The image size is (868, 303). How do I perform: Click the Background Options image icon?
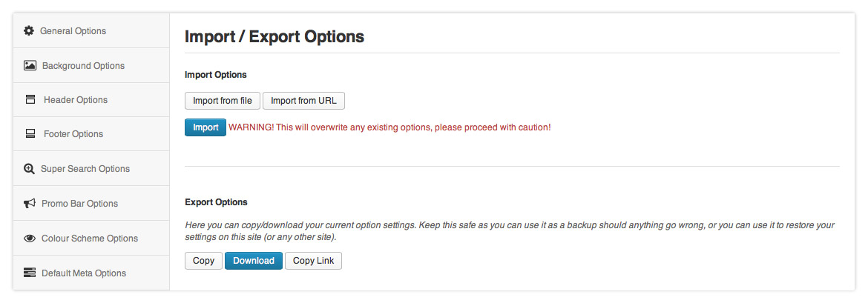point(30,65)
